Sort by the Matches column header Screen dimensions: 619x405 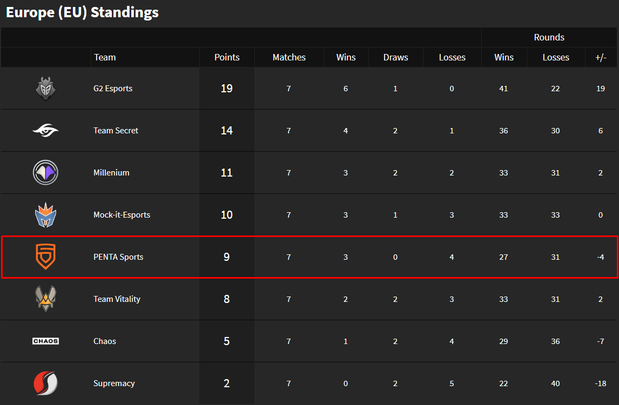[289, 57]
